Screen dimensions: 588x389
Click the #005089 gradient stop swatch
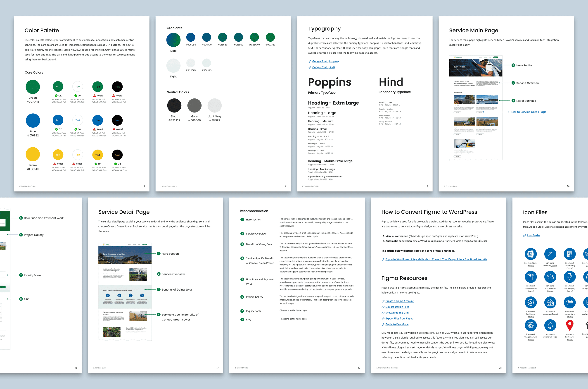coord(191,37)
